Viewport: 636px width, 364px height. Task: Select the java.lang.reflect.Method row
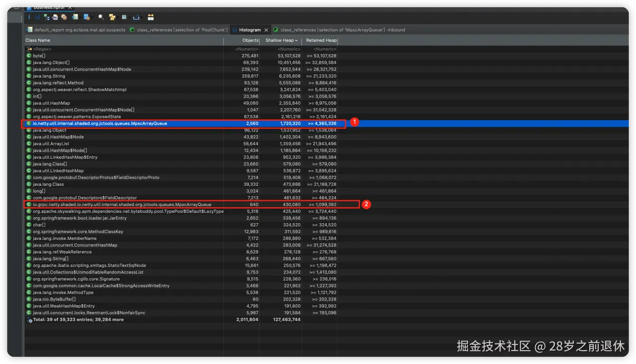click(181, 83)
